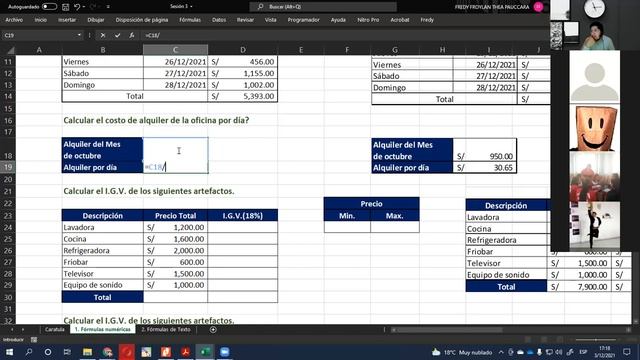The width and height of the screenshot is (640, 360).
Task: Open the Quick Access Toolbar customize dropdown
Action: click(108, 7)
